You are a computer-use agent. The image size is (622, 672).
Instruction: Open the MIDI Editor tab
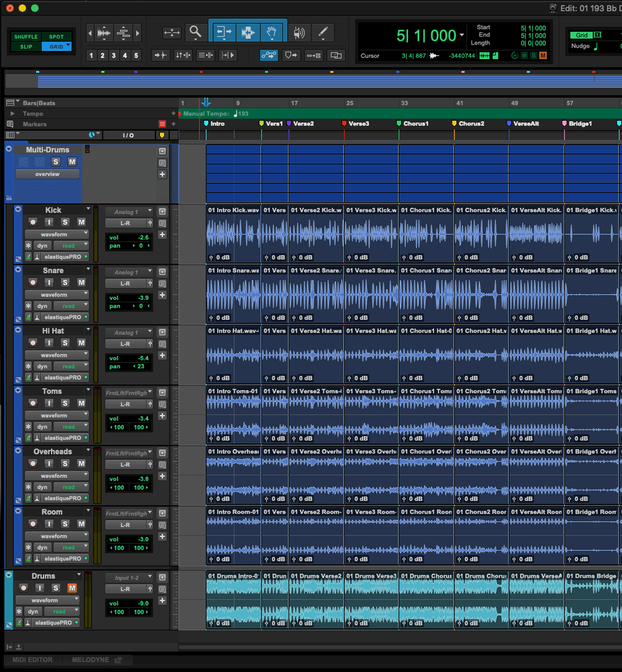[x=32, y=660]
